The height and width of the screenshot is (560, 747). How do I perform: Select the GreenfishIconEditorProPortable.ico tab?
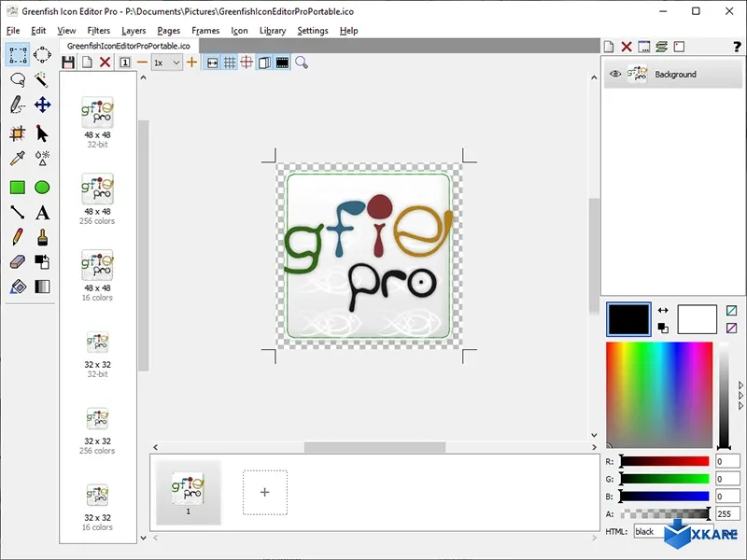(x=129, y=46)
